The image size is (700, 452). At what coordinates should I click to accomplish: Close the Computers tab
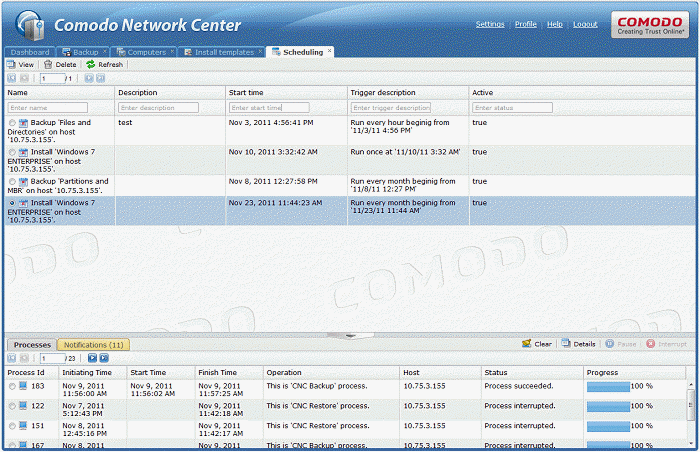coord(172,51)
